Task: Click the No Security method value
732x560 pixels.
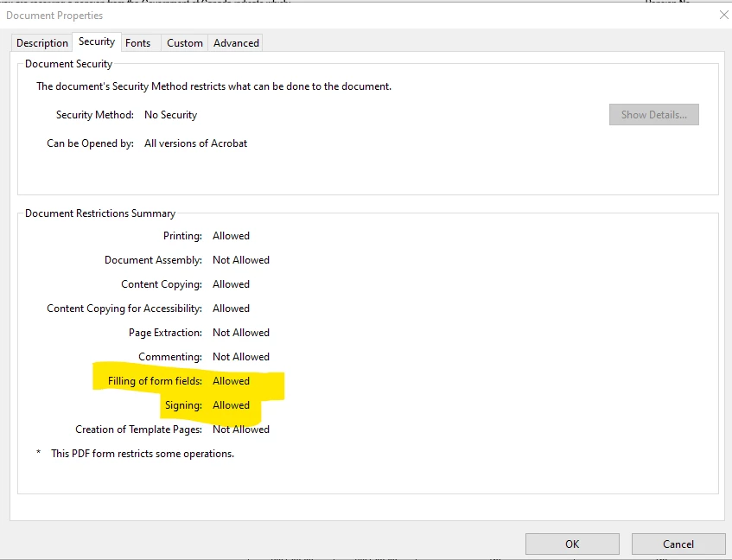Action: [170, 115]
